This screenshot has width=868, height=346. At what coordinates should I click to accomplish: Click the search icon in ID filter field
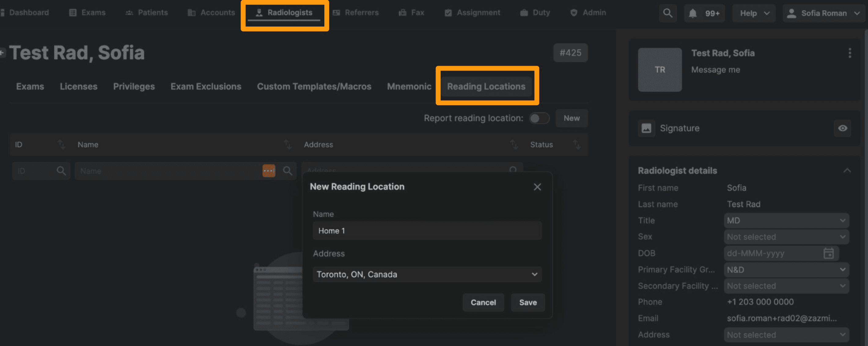point(61,171)
